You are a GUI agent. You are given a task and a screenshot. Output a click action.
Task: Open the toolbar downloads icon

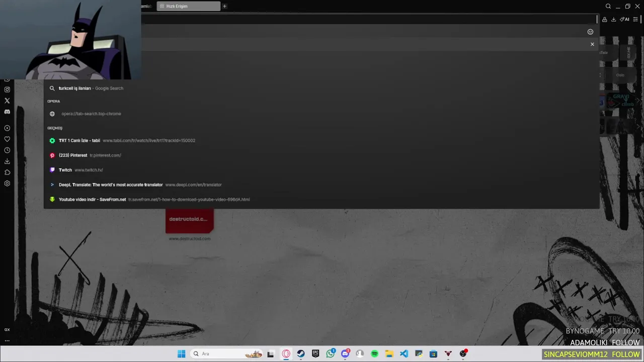click(613, 20)
